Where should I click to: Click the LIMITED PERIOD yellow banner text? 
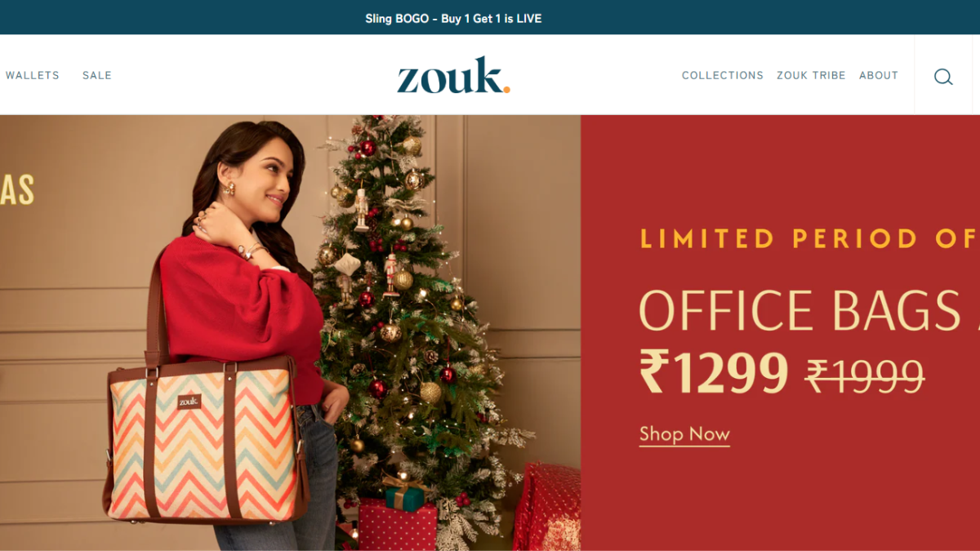click(x=809, y=238)
